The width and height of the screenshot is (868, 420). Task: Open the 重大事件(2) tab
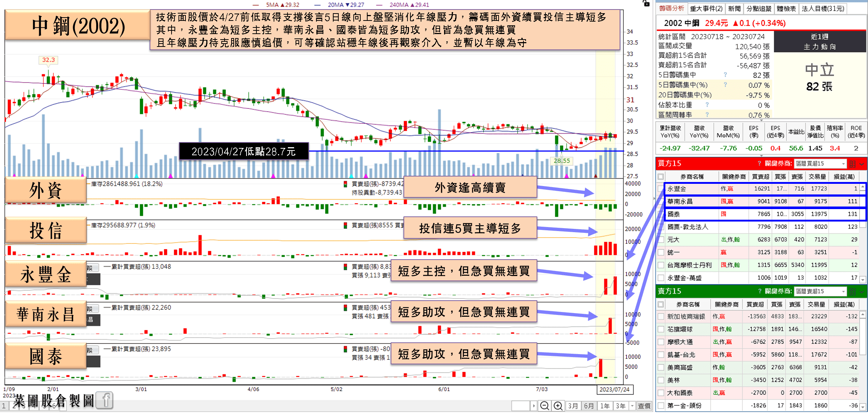point(706,8)
